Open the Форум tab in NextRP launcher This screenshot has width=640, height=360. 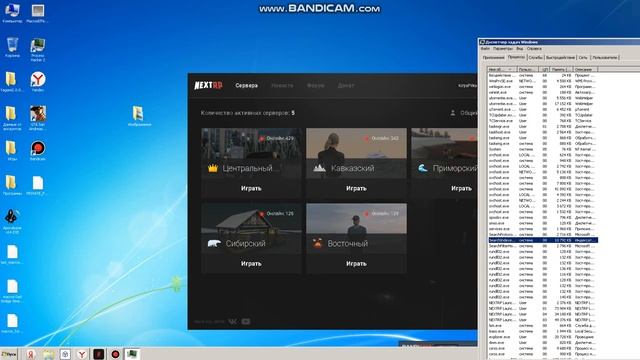coord(316,85)
